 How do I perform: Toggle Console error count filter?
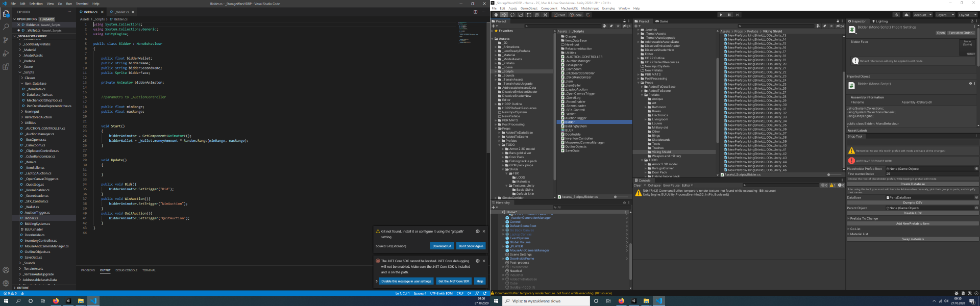pos(841,186)
